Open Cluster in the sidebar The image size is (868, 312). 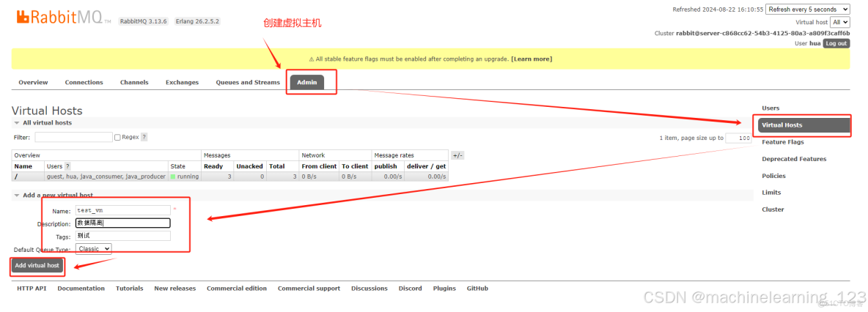[x=773, y=209]
